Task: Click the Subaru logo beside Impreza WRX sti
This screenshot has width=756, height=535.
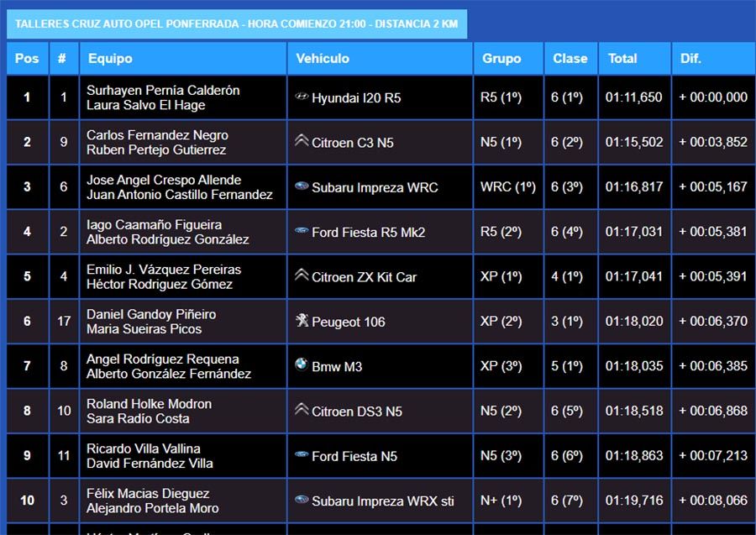Action: point(302,500)
